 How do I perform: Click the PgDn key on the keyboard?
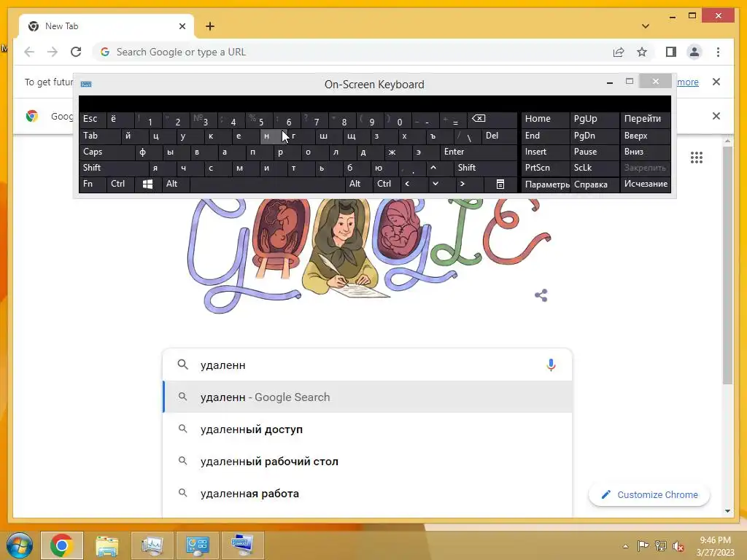(595, 136)
